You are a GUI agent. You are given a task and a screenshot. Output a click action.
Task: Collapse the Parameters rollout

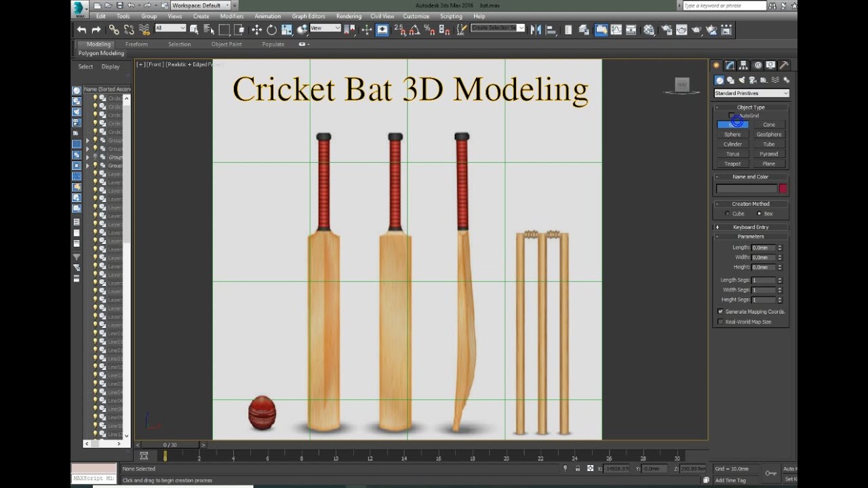pos(751,237)
